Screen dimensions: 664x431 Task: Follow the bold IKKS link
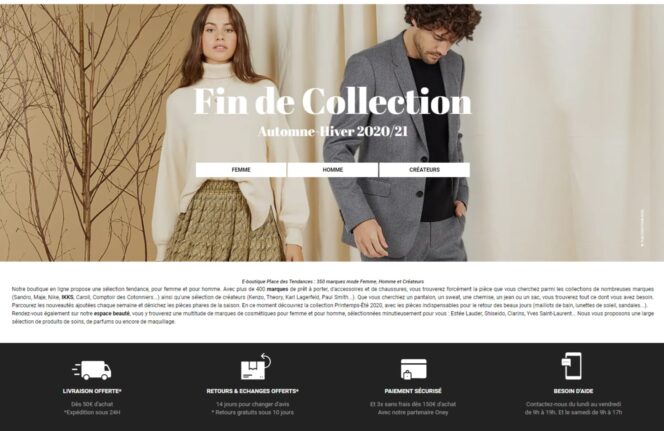[67, 297]
